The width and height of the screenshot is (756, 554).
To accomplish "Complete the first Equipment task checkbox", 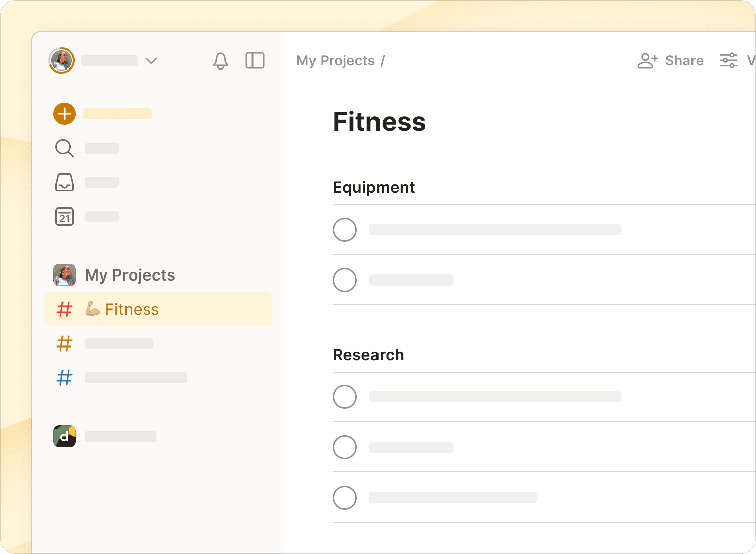I will point(345,230).
